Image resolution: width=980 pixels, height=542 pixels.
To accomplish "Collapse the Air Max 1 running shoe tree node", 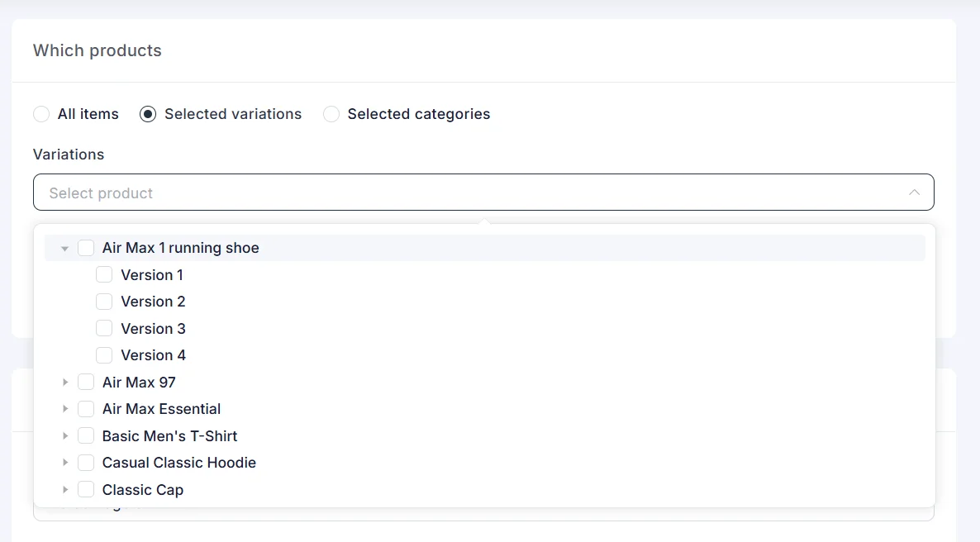I will pyautogui.click(x=65, y=249).
